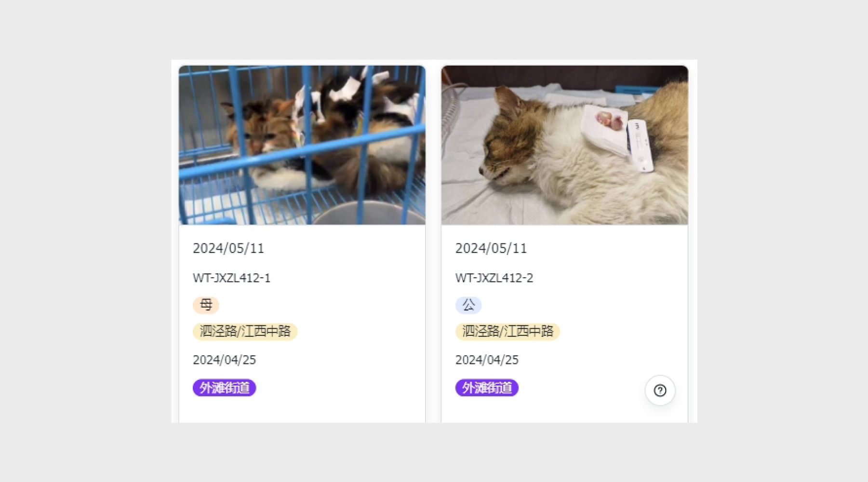Open record WT-JXZL412-1
Viewport: 868px width, 482px height.
[x=232, y=278]
